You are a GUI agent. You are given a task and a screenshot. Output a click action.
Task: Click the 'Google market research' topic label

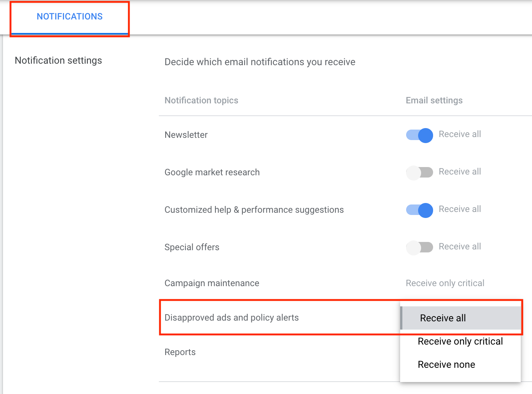coord(212,172)
